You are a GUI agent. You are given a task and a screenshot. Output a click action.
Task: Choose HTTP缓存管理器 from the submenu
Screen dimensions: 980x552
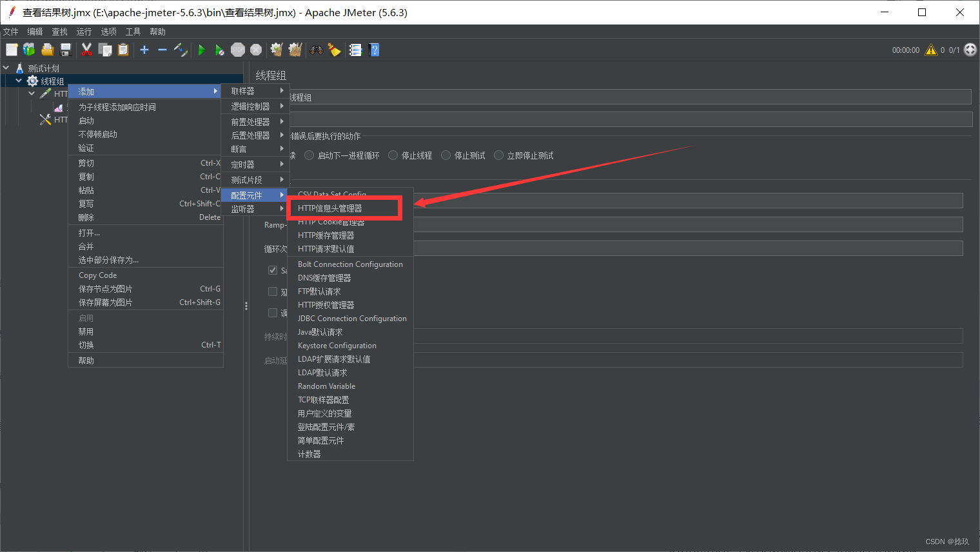pos(350,235)
